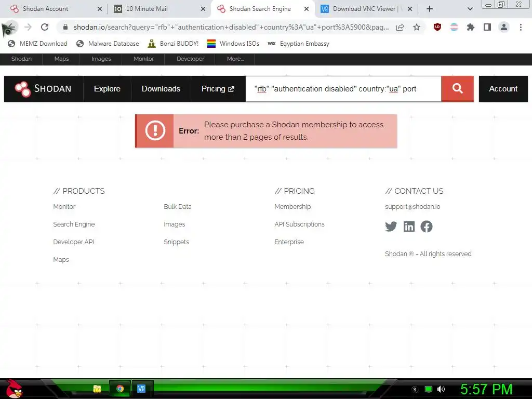Open Chrome from the taskbar
This screenshot has height=399, width=532.
[119, 389]
